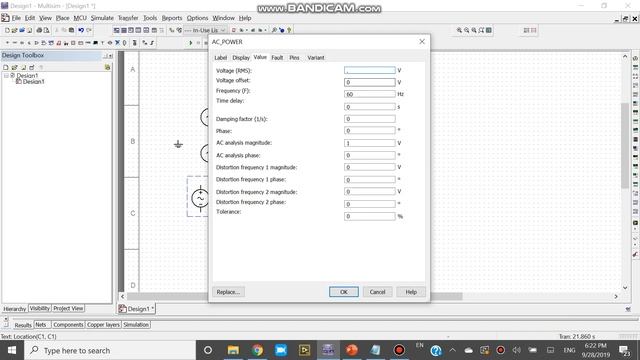
Task: Click the yellow icon at Design Toolbox right
Action: pos(107,67)
